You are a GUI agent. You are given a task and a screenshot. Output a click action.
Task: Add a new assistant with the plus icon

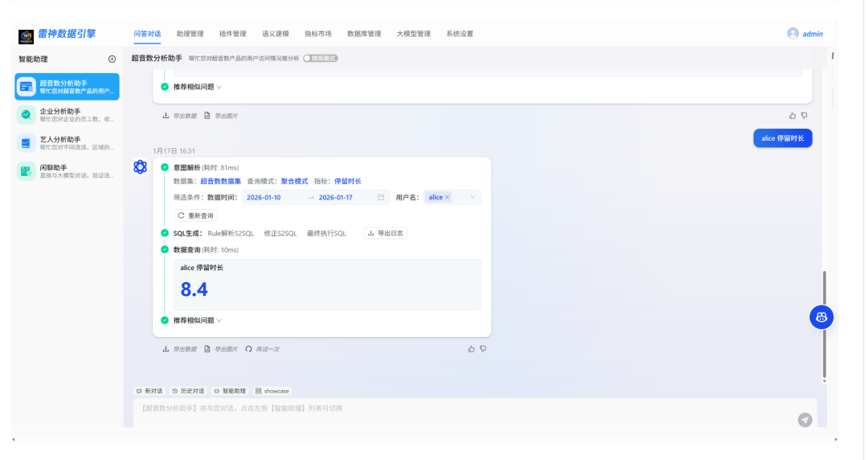[112, 59]
